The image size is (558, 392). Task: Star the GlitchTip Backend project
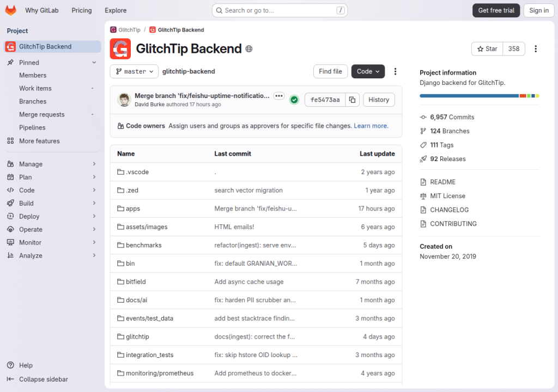(487, 49)
